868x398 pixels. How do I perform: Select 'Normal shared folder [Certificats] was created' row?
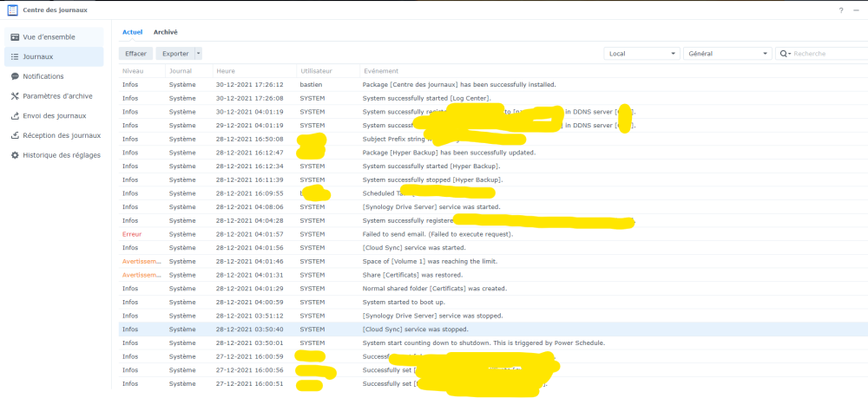pos(493,289)
